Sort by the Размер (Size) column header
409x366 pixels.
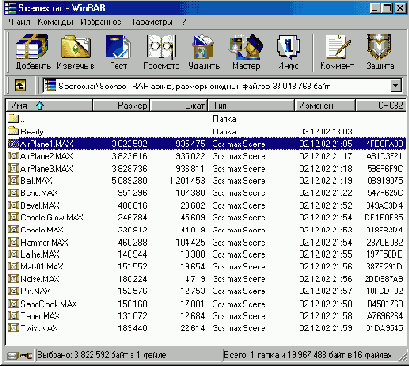pyautogui.click(x=121, y=106)
